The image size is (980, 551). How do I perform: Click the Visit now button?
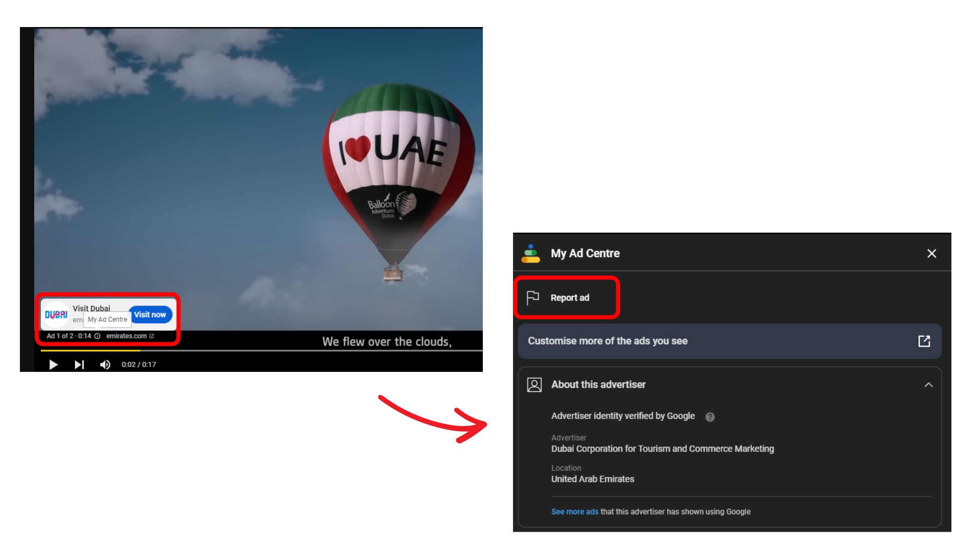tap(150, 315)
